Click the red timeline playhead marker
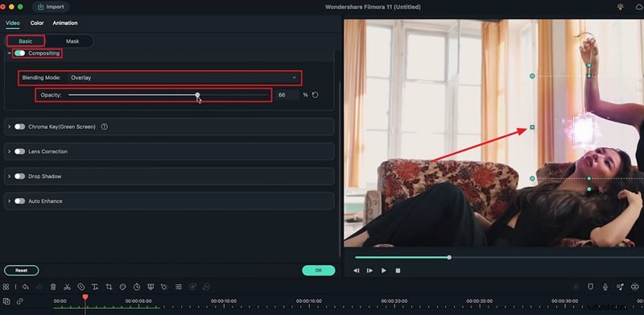This screenshot has height=315, width=644. (85, 297)
